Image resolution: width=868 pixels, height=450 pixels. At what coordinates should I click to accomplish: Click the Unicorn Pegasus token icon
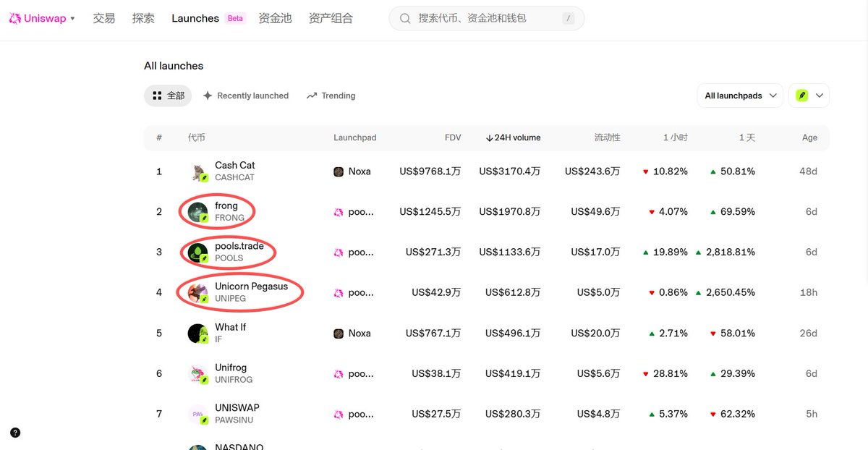point(198,293)
